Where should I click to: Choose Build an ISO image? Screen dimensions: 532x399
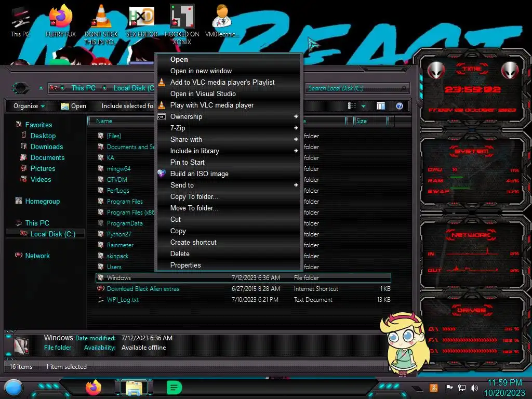click(229, 174)
